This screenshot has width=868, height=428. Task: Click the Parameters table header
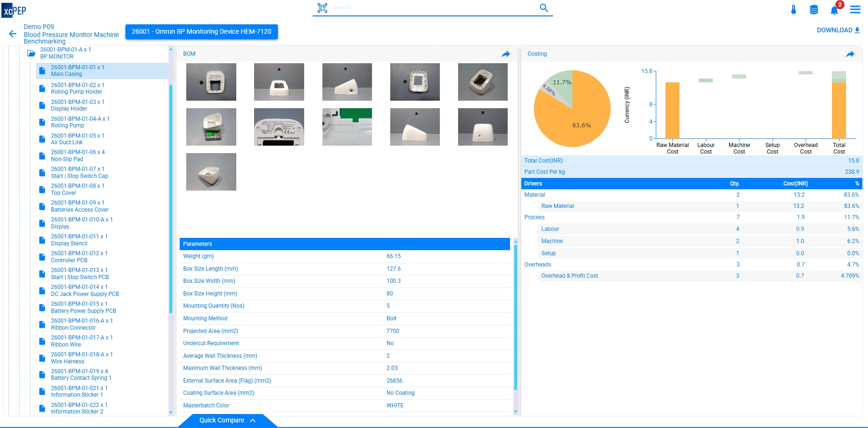(x=345, y=244)
